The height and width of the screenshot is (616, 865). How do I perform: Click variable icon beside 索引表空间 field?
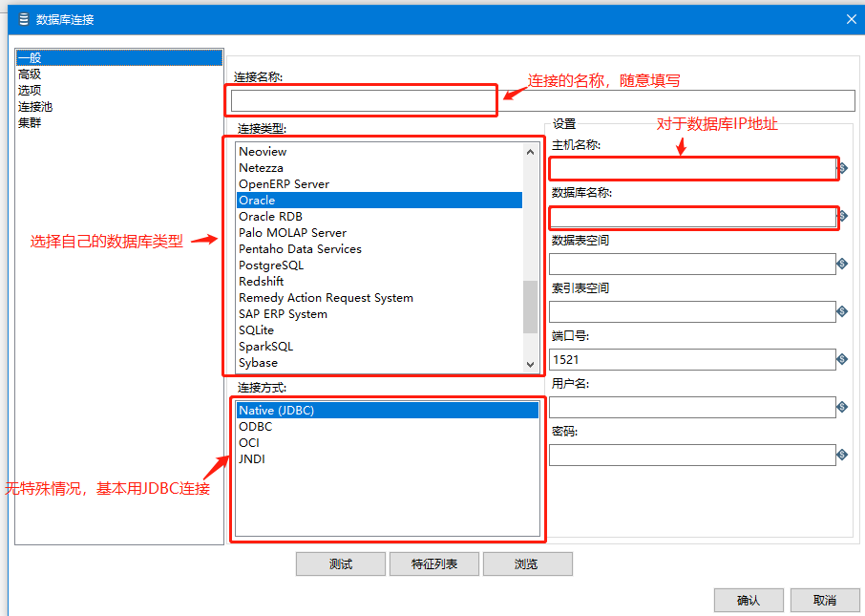click(x=842, y=311)
